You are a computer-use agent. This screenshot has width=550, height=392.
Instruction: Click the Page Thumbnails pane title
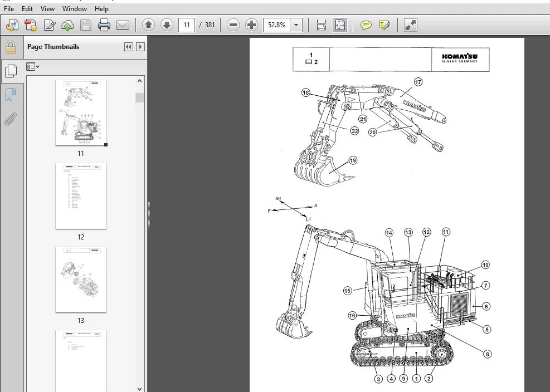[x=53, y=47]
